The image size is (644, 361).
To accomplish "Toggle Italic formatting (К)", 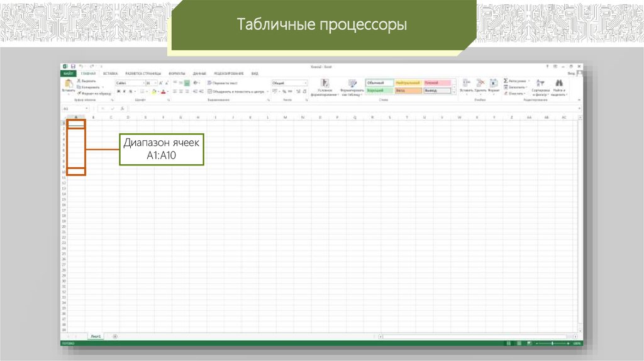I will pos(125,92).
